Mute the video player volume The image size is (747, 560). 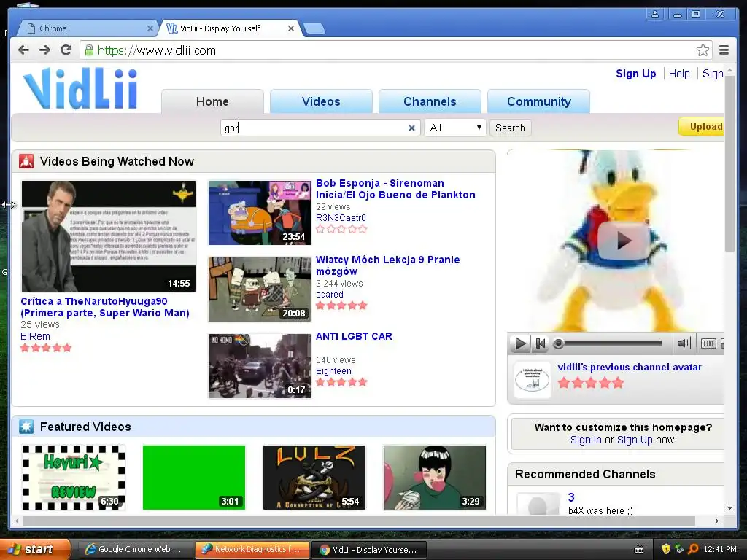tap(684, 343)
